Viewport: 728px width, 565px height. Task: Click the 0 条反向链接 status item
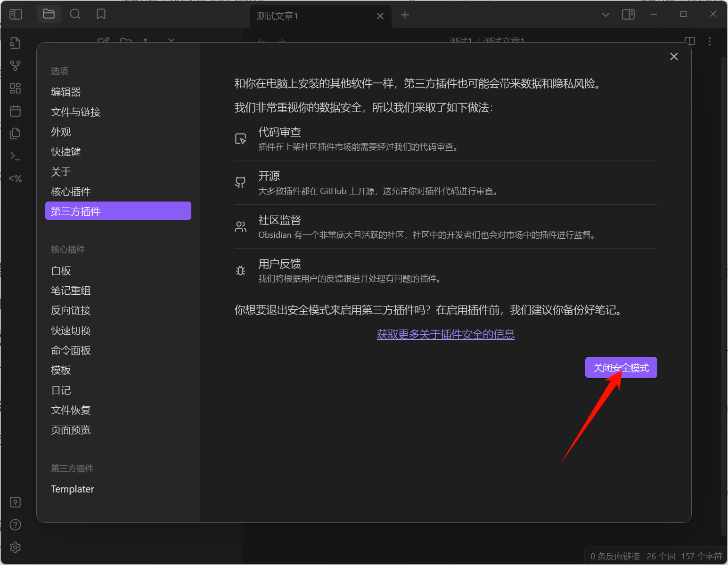615,557
